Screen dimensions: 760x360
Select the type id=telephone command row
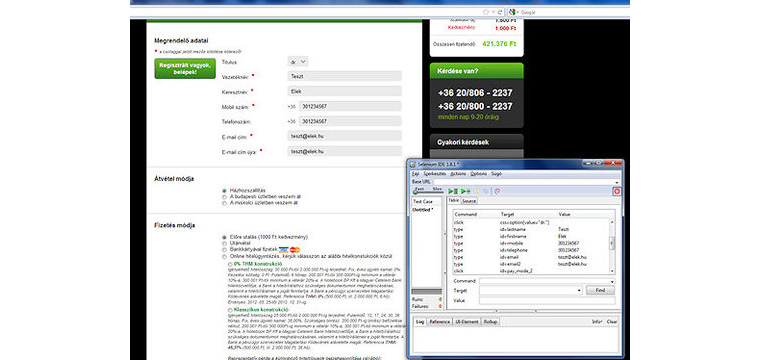tap(531, 250)
